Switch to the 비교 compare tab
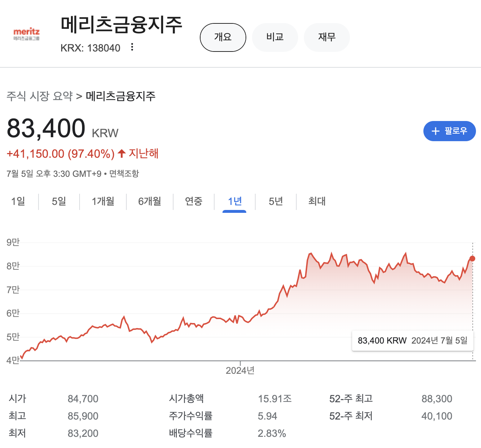 pos(275,37)
